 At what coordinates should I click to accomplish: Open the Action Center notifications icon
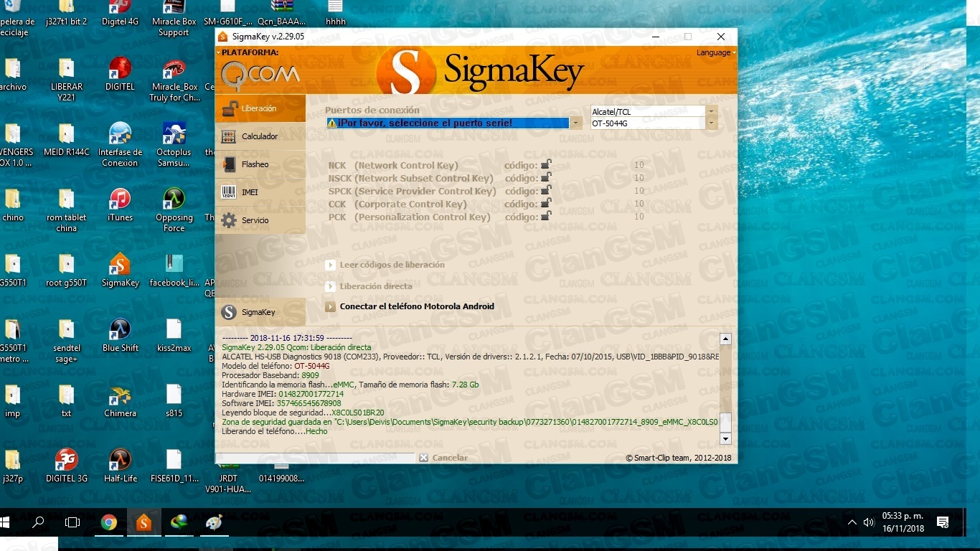pyautogui.click(x=943, y=522)
